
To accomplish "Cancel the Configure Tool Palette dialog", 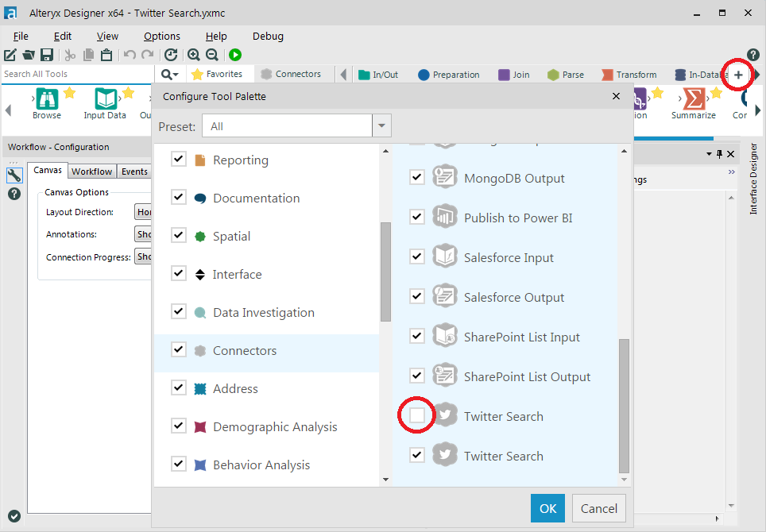I will click(x=598, y=508).
